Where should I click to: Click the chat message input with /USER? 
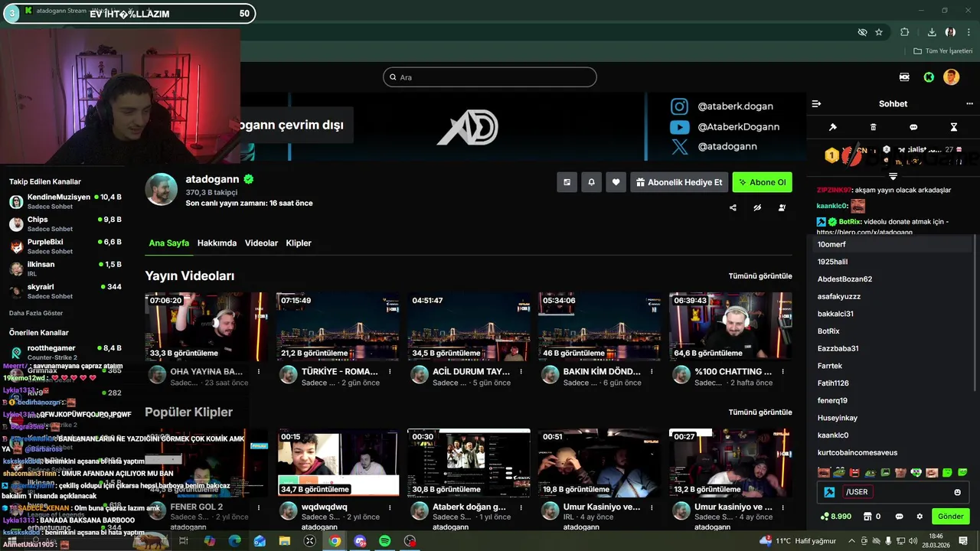click(893, 492)
